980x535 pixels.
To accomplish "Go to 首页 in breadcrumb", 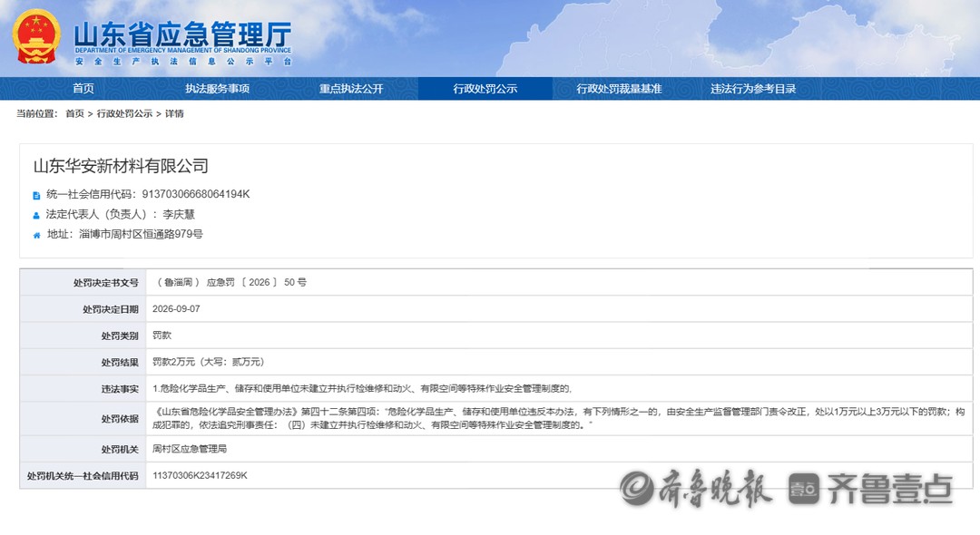I will 74,113.
